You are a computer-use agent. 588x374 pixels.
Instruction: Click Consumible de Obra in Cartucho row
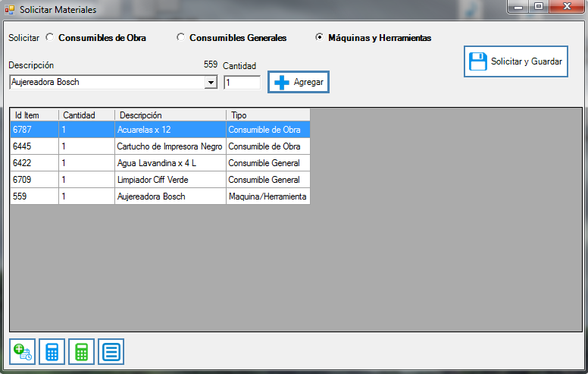(268, 146)
